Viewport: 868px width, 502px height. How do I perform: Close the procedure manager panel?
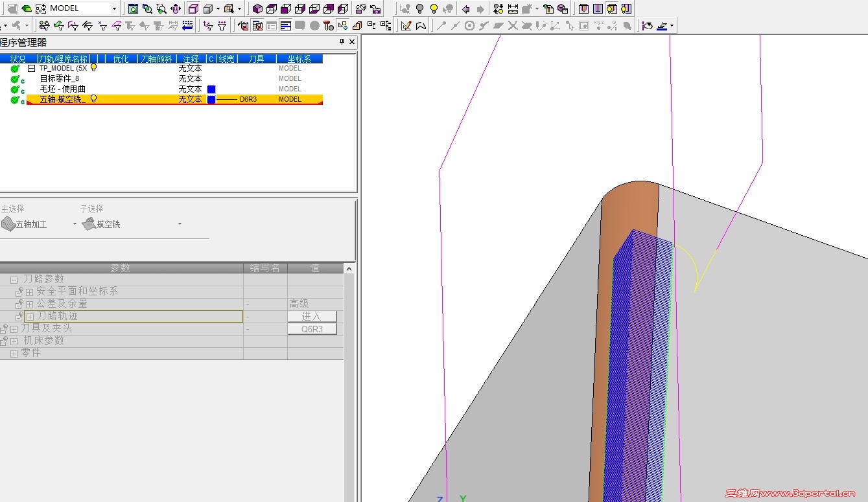tap(352, 42)
